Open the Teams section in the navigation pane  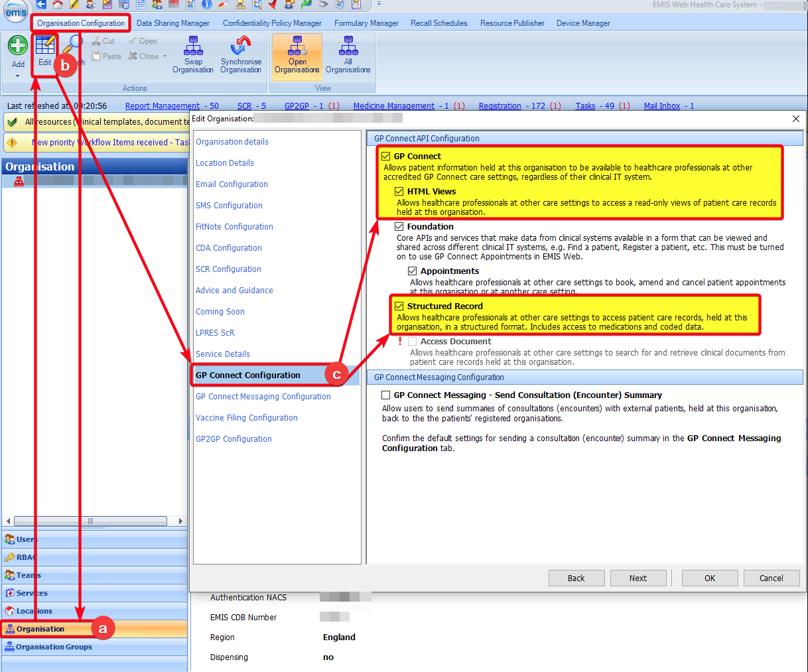point(95,575)
